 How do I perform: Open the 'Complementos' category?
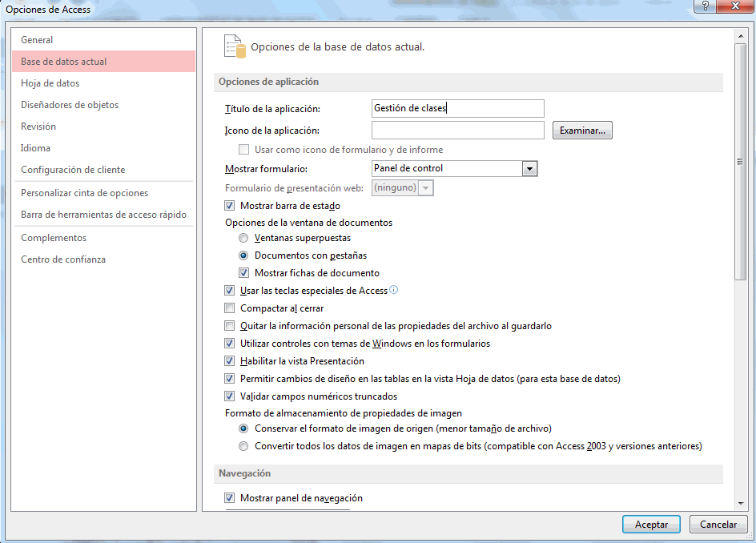[103, 238]
